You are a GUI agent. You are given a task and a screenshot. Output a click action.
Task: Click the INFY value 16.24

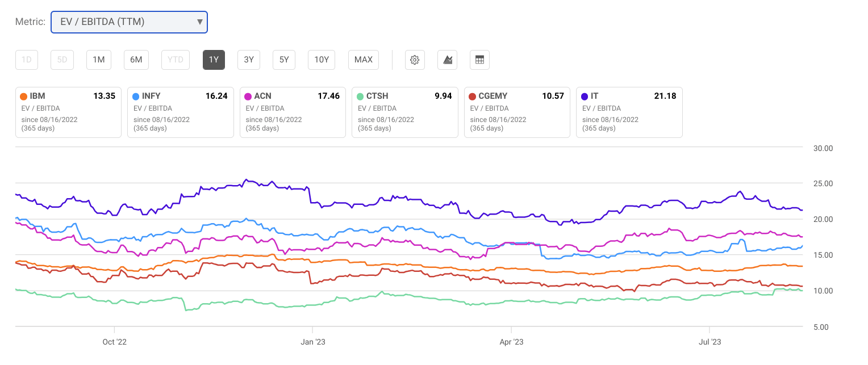[x=216, y=96]
